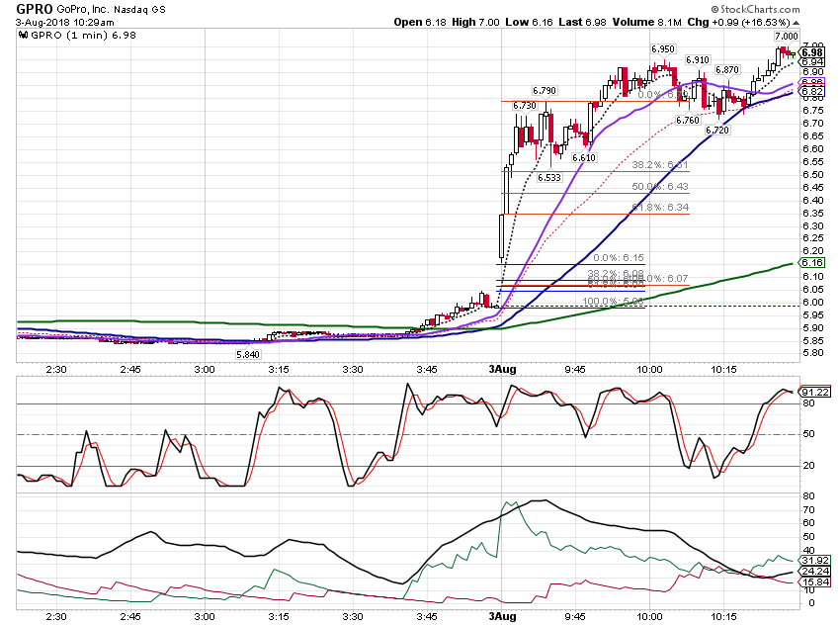Click the 5.80 price axis label
This screenshot has height=626, width=840.
point(812,353)
